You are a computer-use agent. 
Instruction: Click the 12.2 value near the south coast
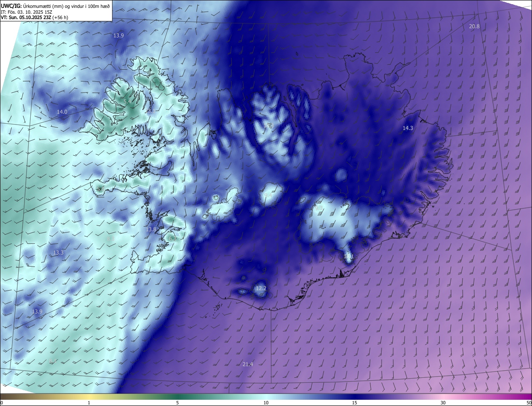[x=261, y=289]
